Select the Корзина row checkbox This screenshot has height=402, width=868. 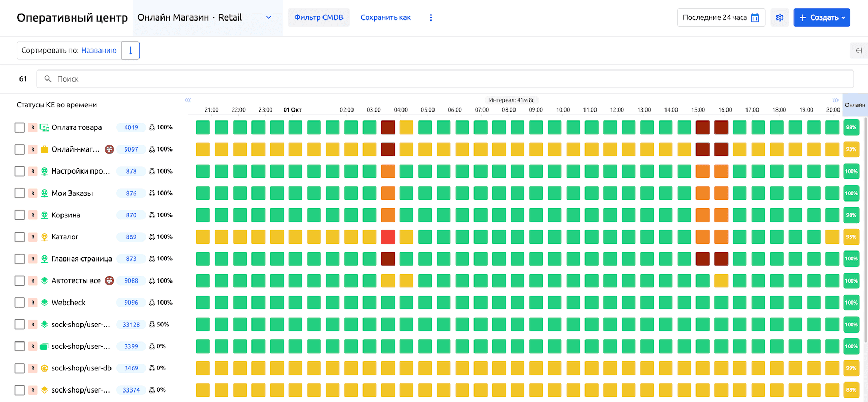pos(19,215)
